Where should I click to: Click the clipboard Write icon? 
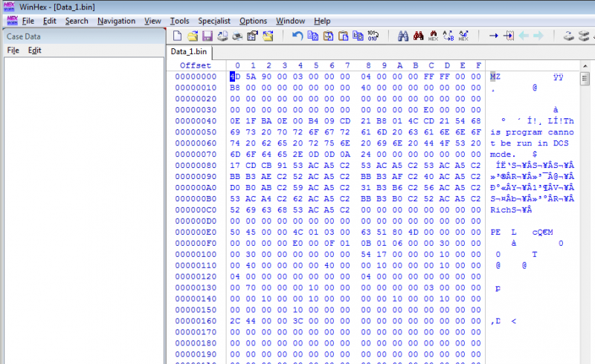(328, 36)
